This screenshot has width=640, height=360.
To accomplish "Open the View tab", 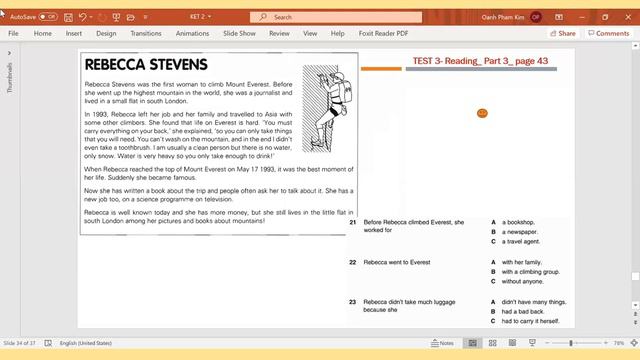I will click(310, 33).
